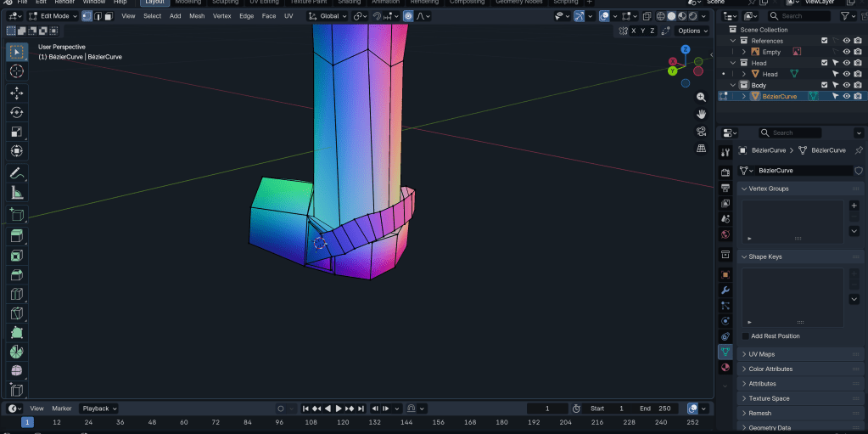Select the Annotate tool
The width and height of the screenshot is (868, 434).
tap(16, 172)
